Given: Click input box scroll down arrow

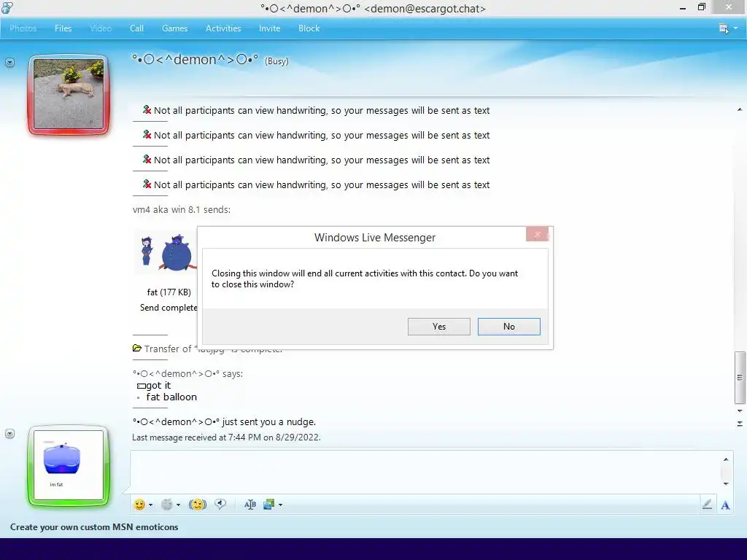Looking at the screenshot, I should (x=726, y=484).
